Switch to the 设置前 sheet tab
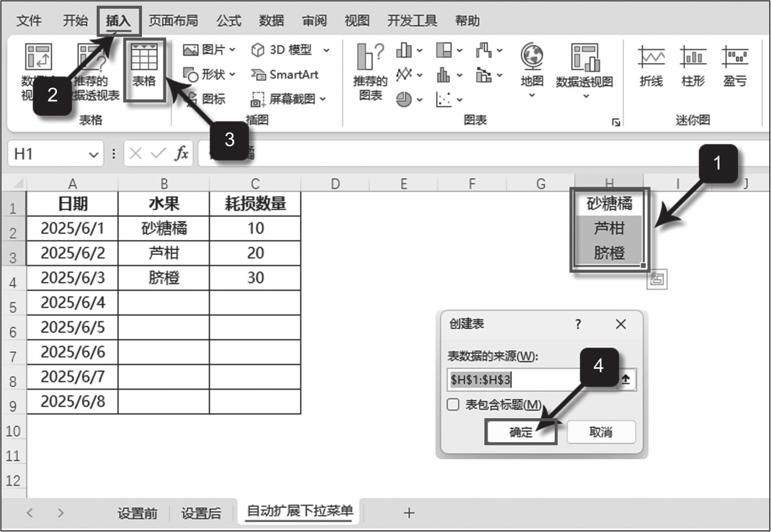Image resolution: width=771 pixels, height=532 pixels. pyautogui.click(x=137, y=513)
